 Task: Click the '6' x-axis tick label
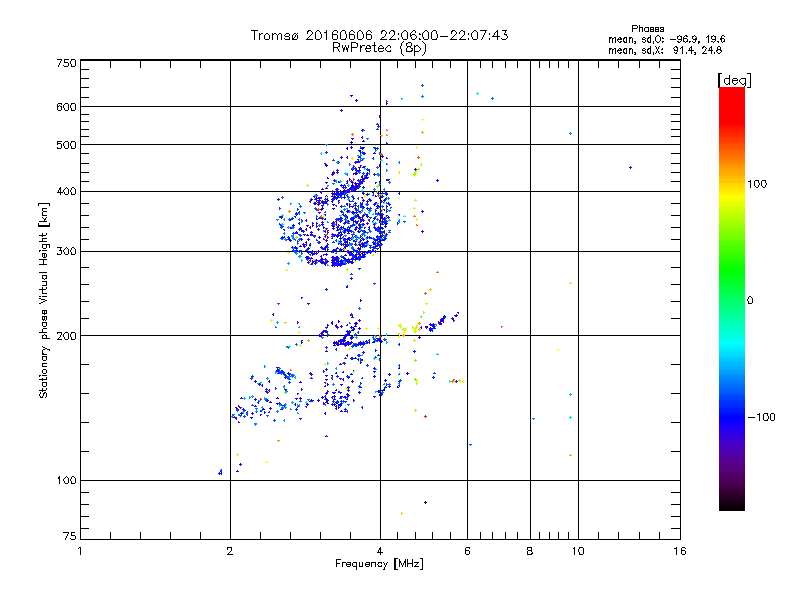pyautogui.click(x=467, y=551)
